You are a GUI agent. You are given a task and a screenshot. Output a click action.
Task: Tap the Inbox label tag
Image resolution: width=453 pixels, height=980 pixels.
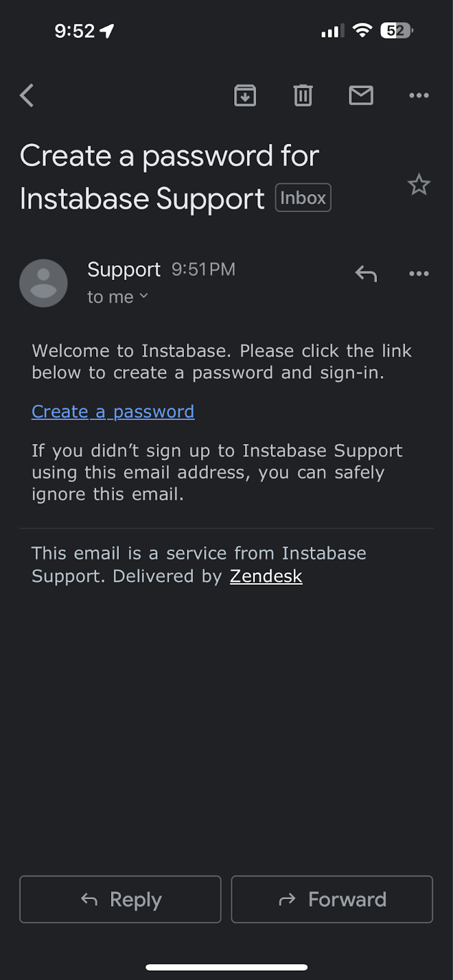pos(303,198)
